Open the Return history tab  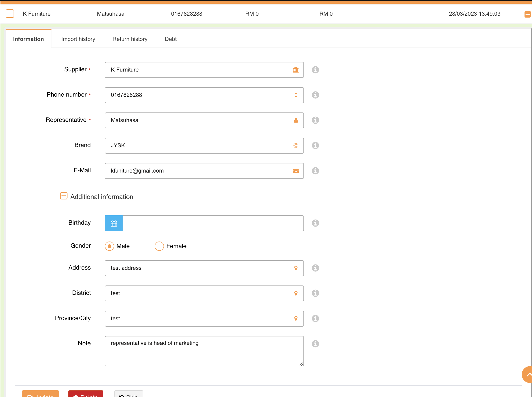tap(130, 39)
